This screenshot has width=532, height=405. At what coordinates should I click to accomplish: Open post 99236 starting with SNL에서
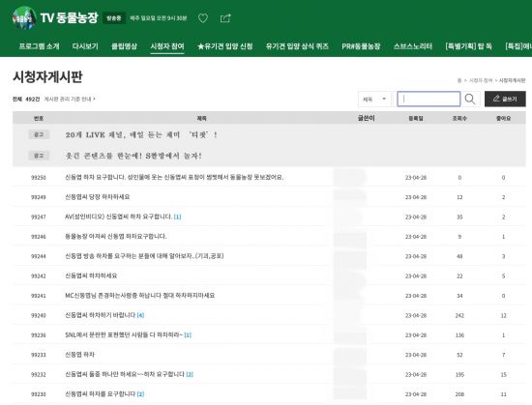[124, 334]
